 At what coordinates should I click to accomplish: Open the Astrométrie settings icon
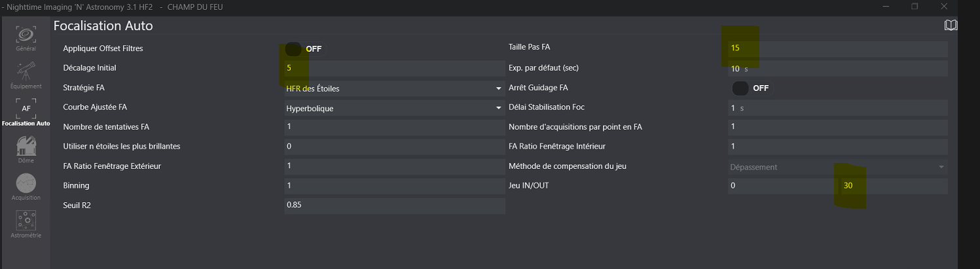pyautogui.click(x=26, y=223)
